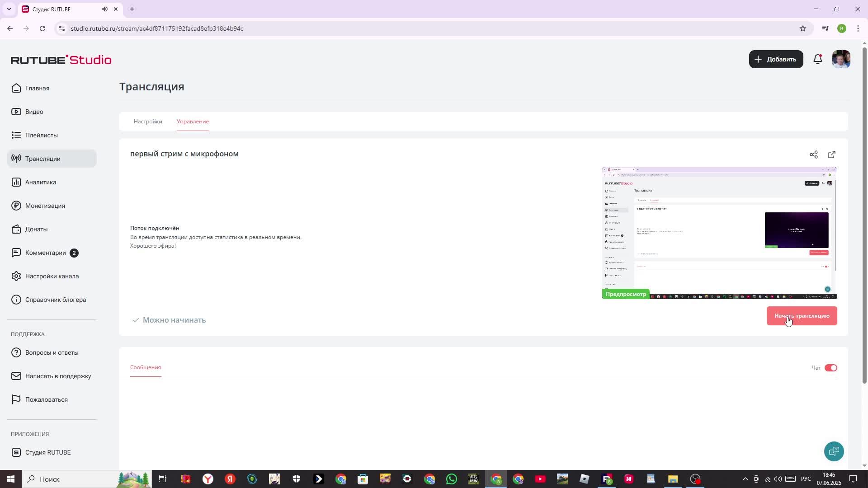This screenshot has height=488, width=868.
Task: Open Комментарии with 2 new items
Action: click(46, 253)
